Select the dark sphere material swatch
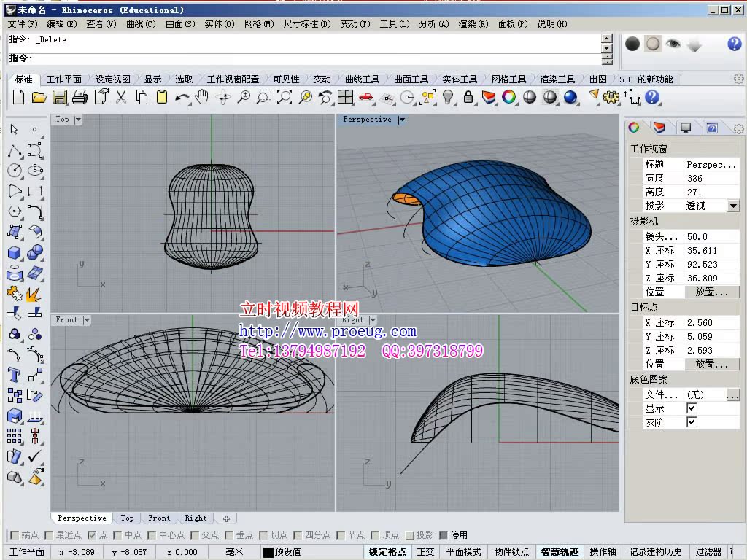This screenshot has width=747, height=560. pyautogui.click(x=632, y=44)
